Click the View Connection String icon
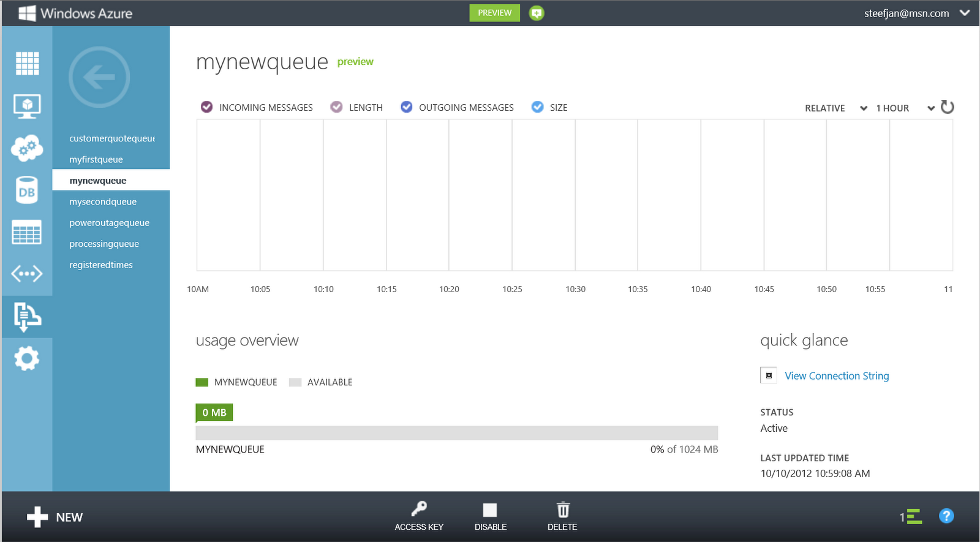This screenshot has height=542, width=980. click(x=769, y=375)
